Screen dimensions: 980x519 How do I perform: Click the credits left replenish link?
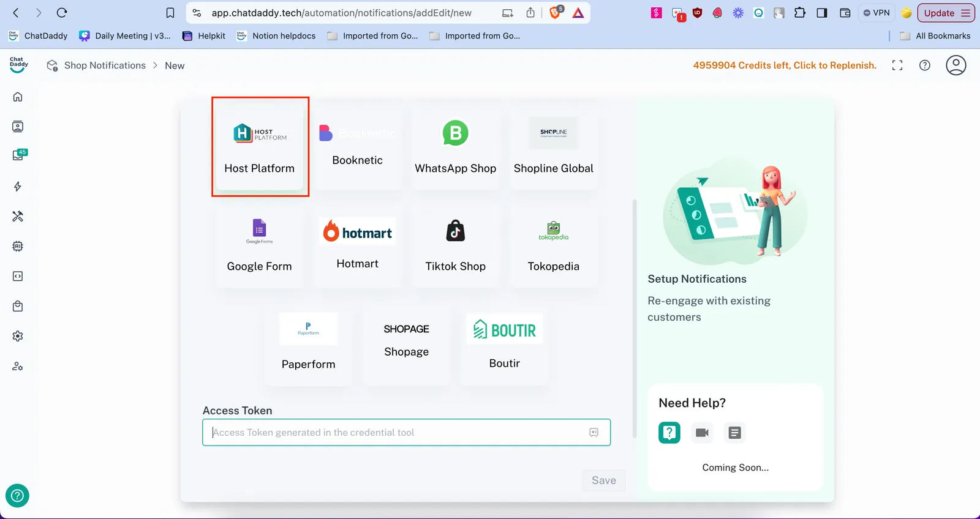click(785, 65)
